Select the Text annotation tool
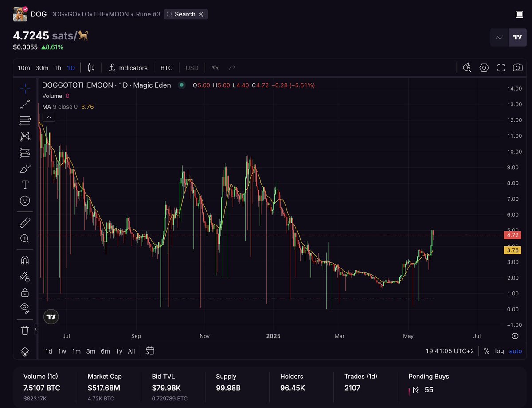The height and width of the screenshot is (408, 532). point(25,185)
